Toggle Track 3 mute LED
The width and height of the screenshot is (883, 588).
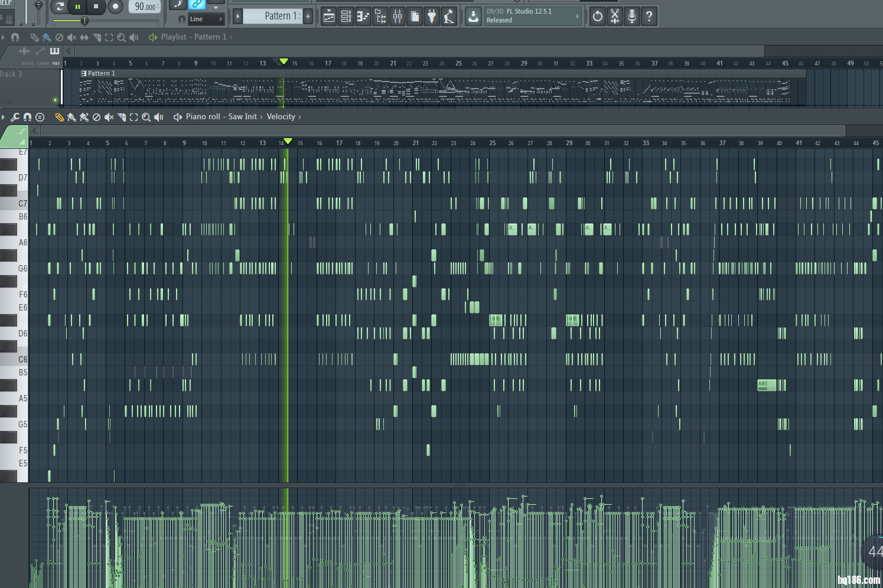[55, 100]
